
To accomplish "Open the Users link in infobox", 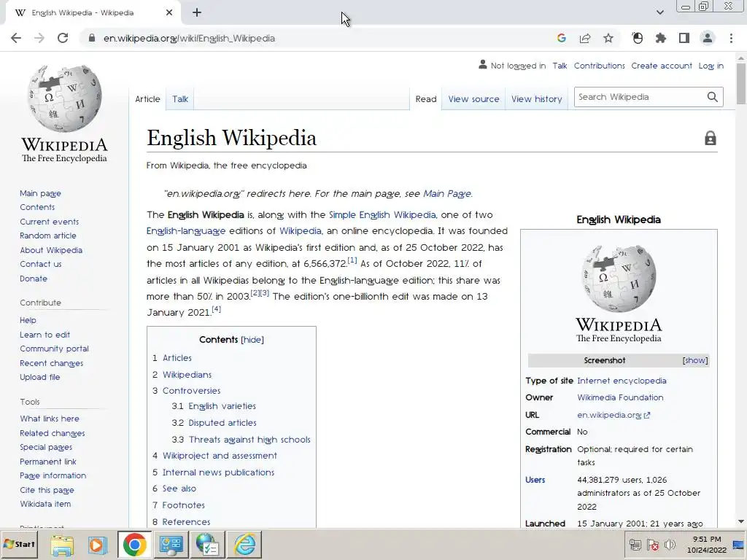I will pyautogui.click(x=535, y=480).
